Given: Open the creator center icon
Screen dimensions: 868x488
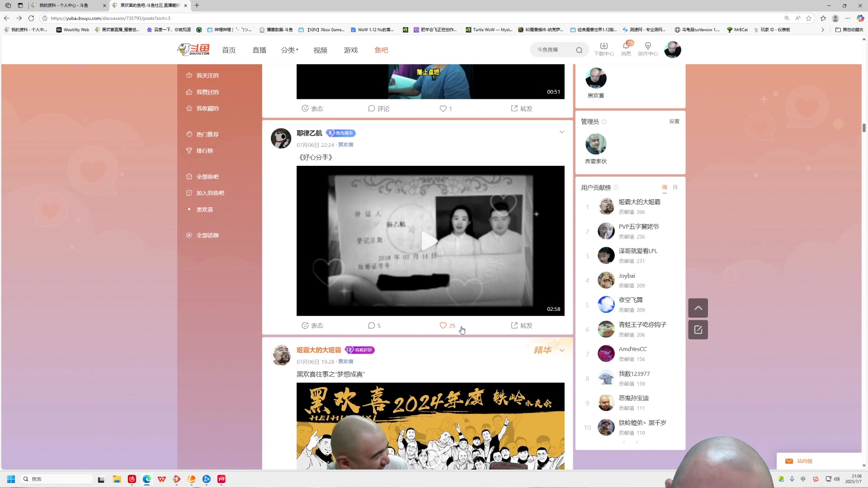Looking at the screenshot, I should (648, 49).
